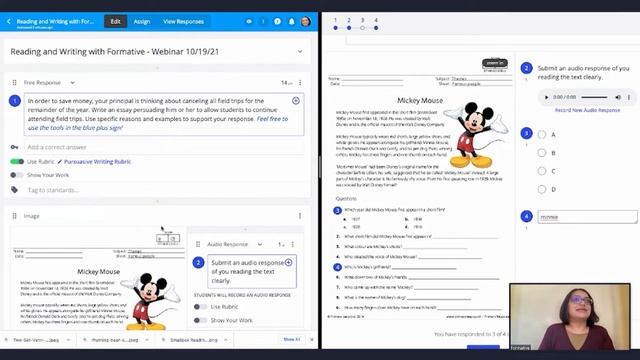Switch to View Responses tab
The height and width of the screenshot is (360, 640).
tap(183, 21)
